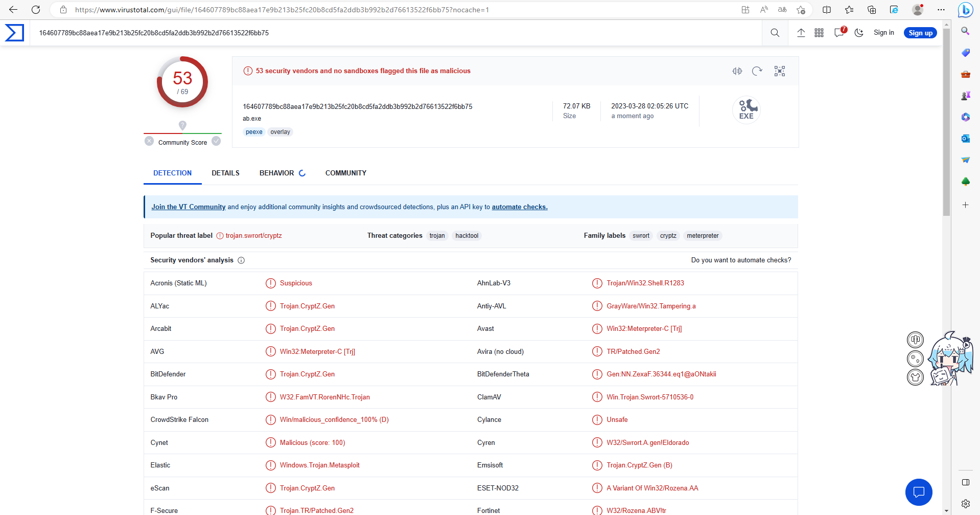Click the reanalyze file refresh icon
The image size is (980, 515).
coord(757,71)
